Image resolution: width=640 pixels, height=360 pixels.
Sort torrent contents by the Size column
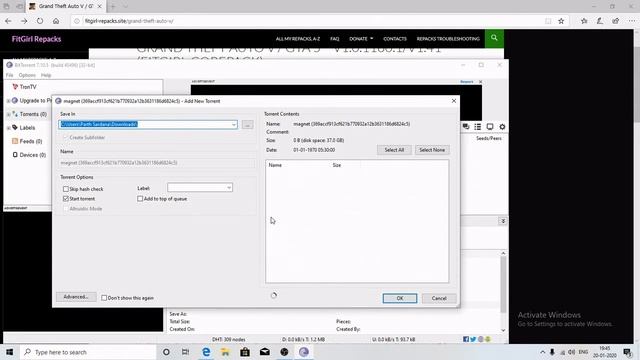(x=337, y=165)
